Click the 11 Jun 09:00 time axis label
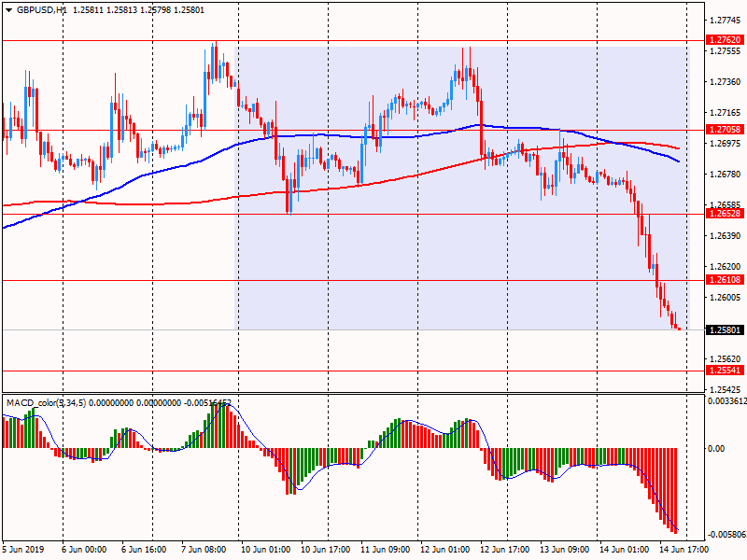Viewport: 747px width, 560px height. [386, 550]
